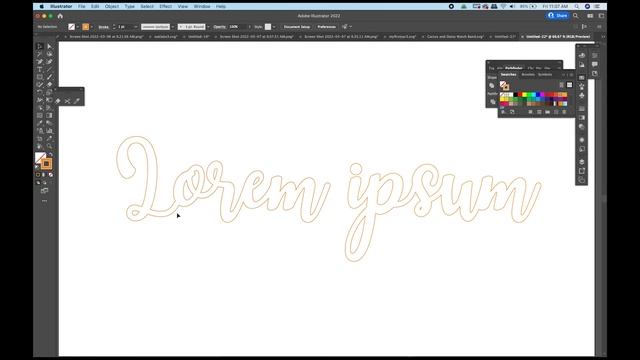Click the Preferences button
This screenshot has height=360, width=640.
(x=327, y=27)
